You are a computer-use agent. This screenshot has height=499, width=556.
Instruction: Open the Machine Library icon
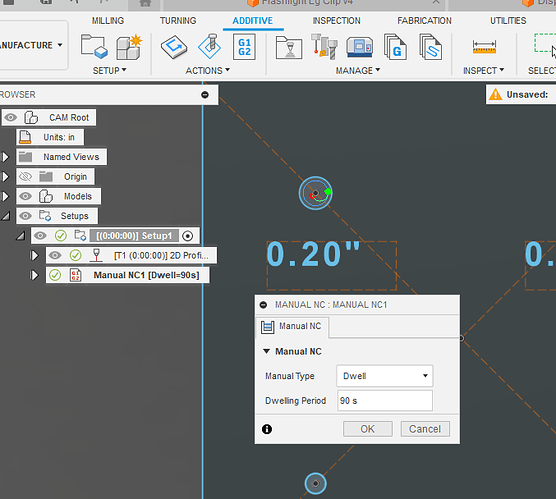tap(360, 47)
